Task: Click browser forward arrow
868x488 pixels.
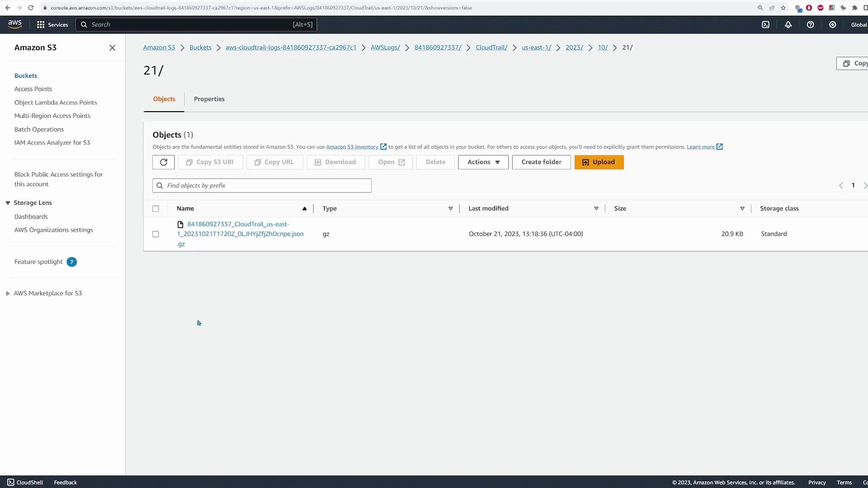Action: (19, 8)
